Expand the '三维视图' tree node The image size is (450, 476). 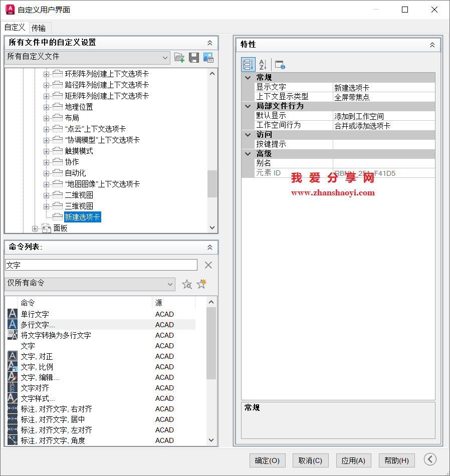click(x=45, y=206)
